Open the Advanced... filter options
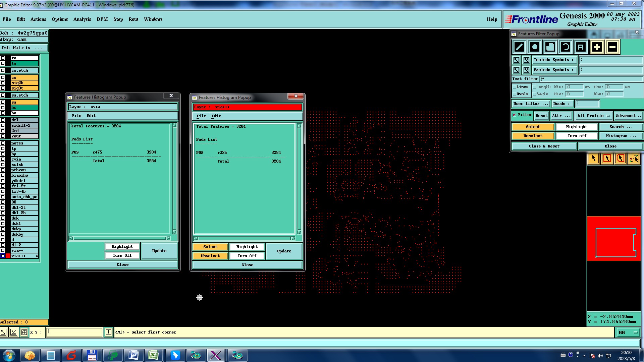Viewport: 644px width, 362px height. coord(628,116)
